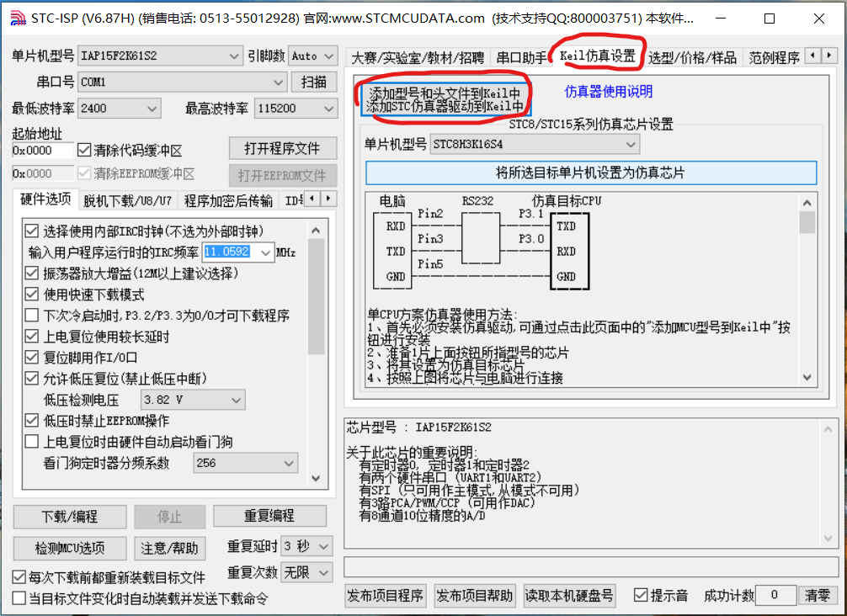847x616 pixels.
Task: Switch to 范例程序 tab
Action: [x=774, y=57]
